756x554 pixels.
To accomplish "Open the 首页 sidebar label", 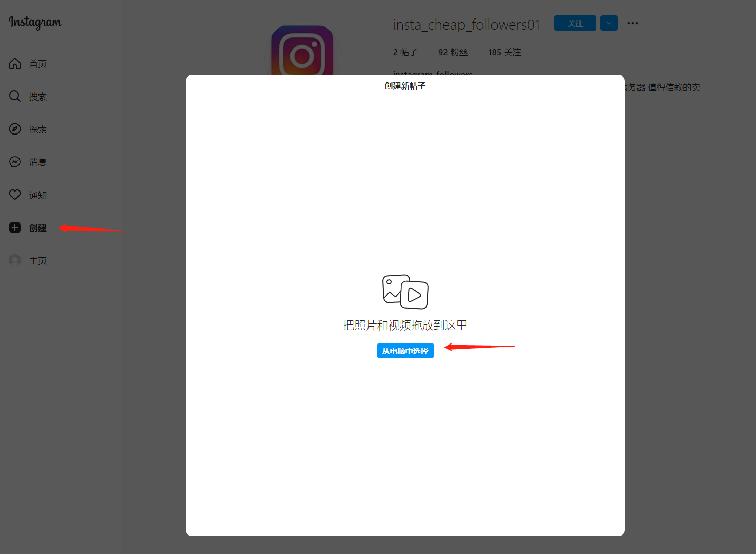I will 38,64.
